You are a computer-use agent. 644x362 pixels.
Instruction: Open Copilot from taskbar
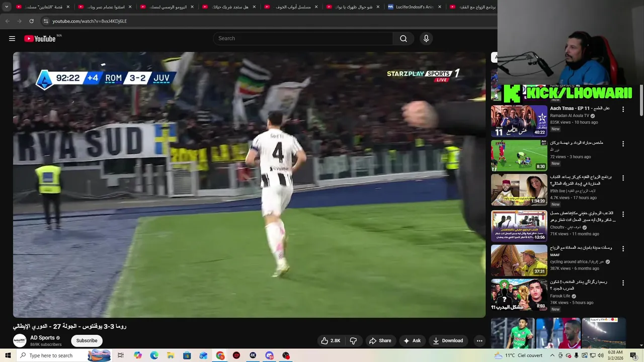pyautogui.click(x=137, y=355)
